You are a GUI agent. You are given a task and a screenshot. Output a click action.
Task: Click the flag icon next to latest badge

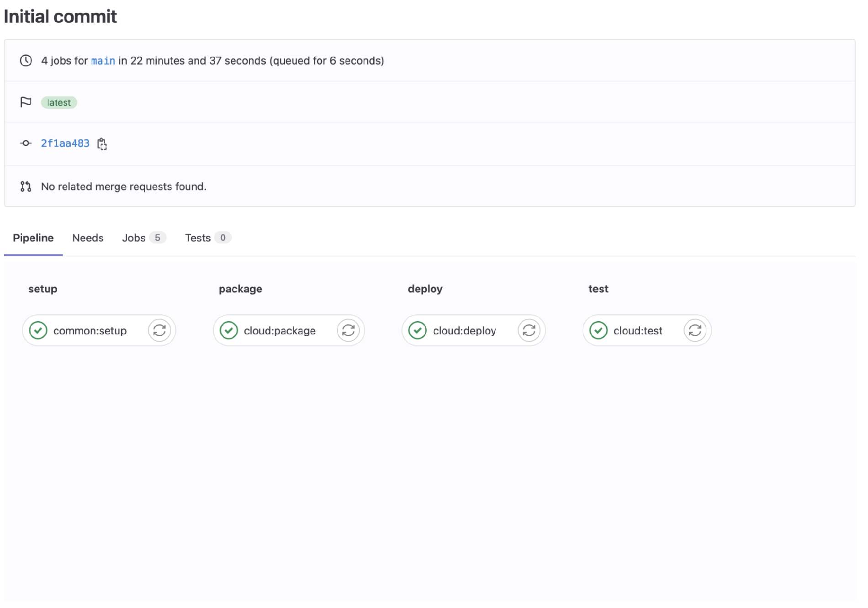click(x=26, y=102)
